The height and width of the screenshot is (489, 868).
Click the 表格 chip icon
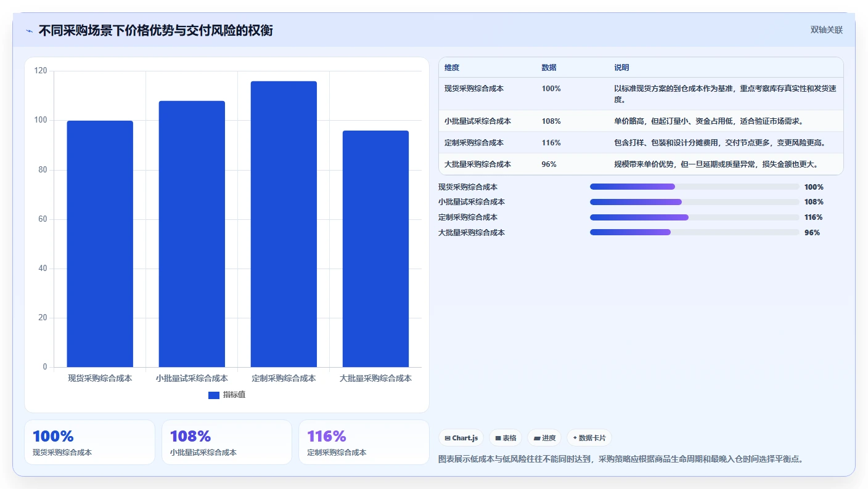(498, 438)
